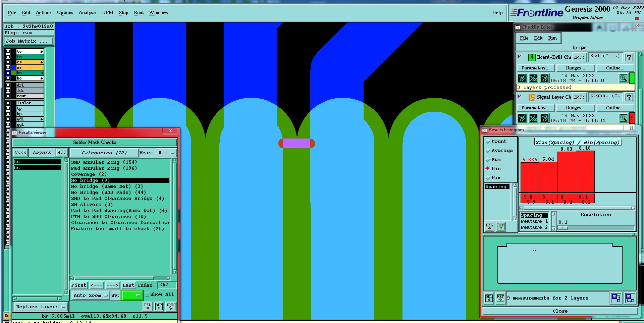Click second runner icon in Board-Drill row
Image resolution: width=644 pixels, height=323 pixels.
click(x=533, y=78)
